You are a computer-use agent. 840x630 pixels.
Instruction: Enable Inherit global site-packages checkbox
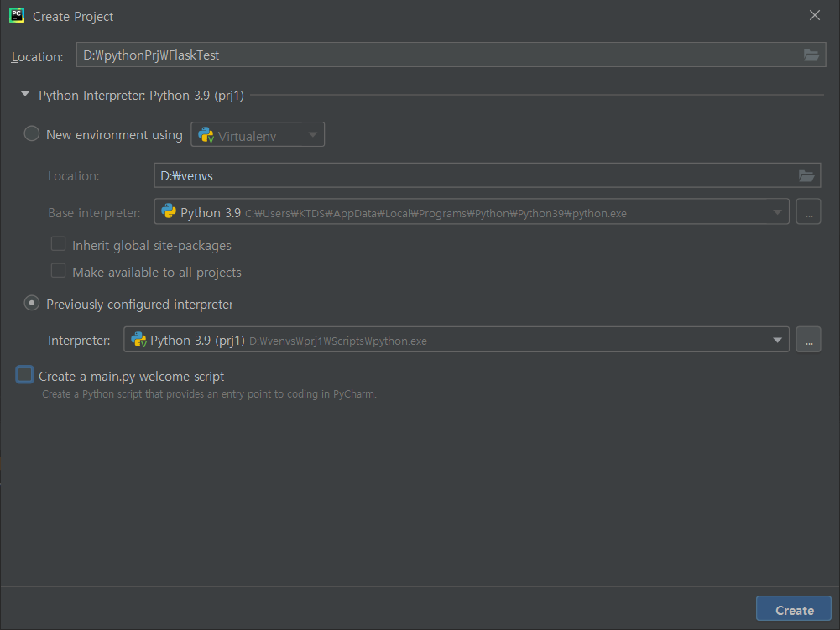click(x=58, y=244)
